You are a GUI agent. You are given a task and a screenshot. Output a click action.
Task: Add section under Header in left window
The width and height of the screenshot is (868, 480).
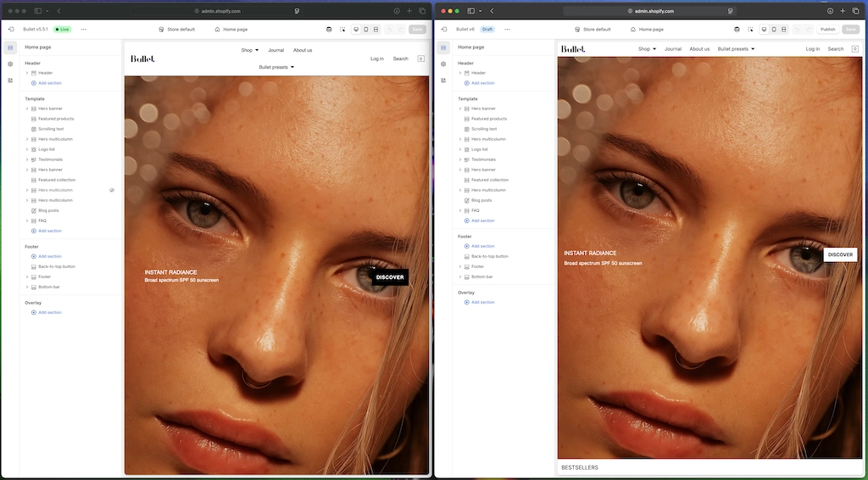coord(47,83)
